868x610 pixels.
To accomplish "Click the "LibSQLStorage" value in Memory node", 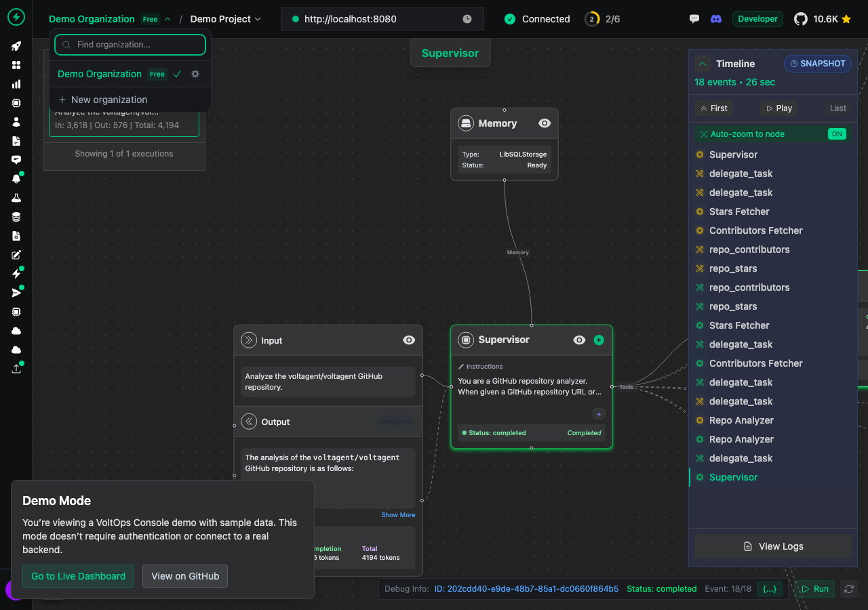I will [523, 155].
